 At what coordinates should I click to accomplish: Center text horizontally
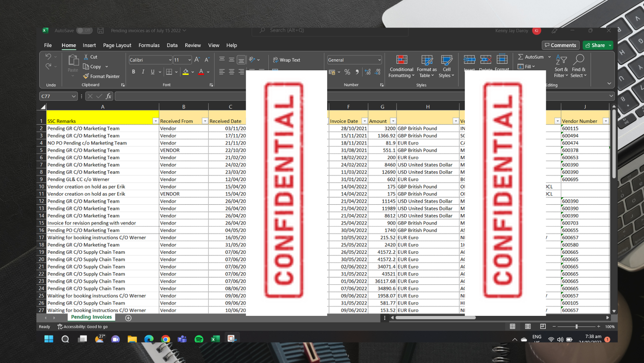click(x=232, y=72)
